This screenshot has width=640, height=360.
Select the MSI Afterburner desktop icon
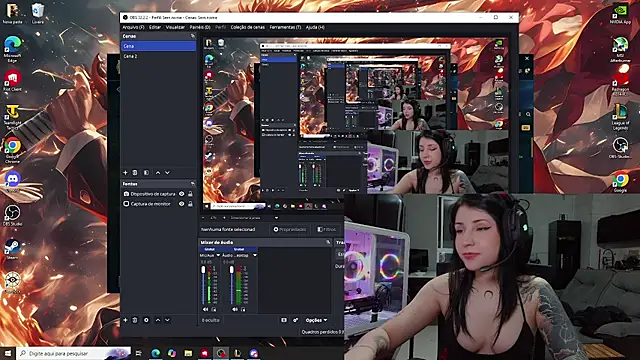point(620,49)
